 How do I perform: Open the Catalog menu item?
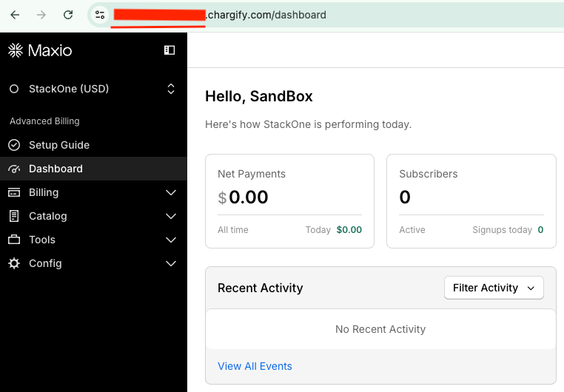coord(93,216)
